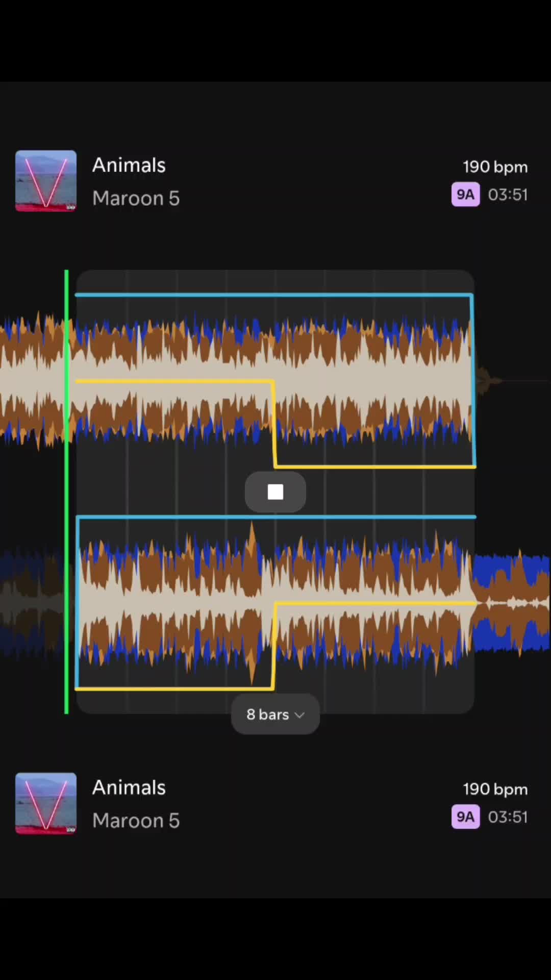
Task: Tap the bottom track's 190 bpm value
Action: pyautogui.click(x=495, y=789)
